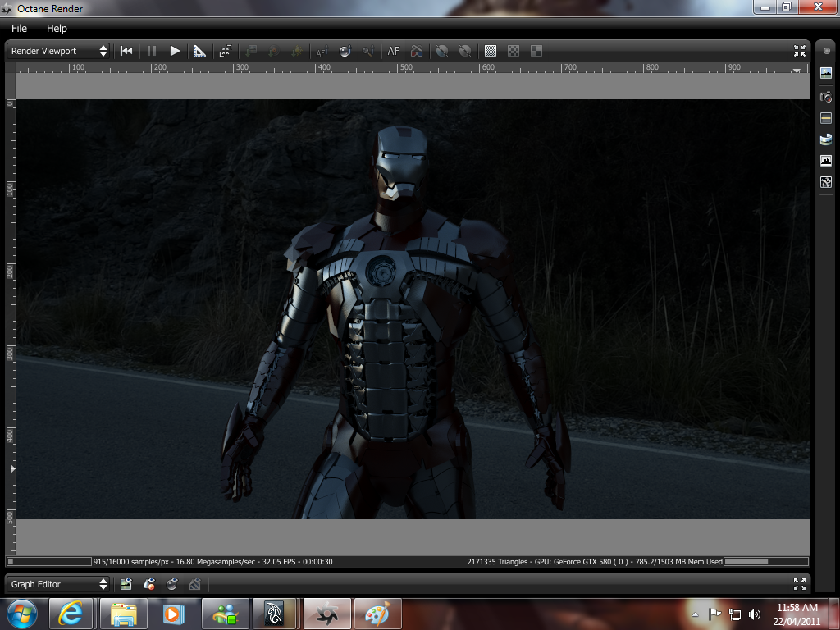Click the second globe render-region icon
This screenshot has width=840, height=630.
pos(465,51)
